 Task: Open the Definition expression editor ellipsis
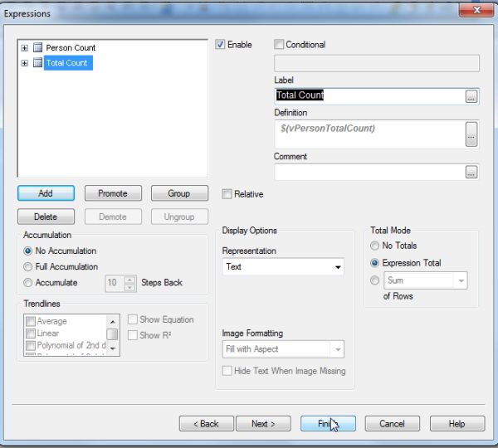tap(471, 134)
